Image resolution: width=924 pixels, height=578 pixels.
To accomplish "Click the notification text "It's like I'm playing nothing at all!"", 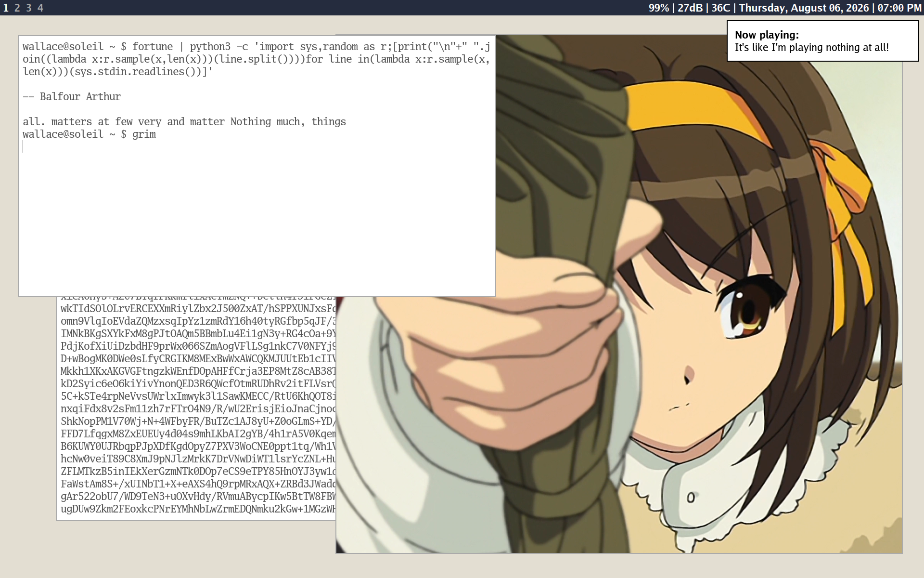I will [x=811, y=48].
